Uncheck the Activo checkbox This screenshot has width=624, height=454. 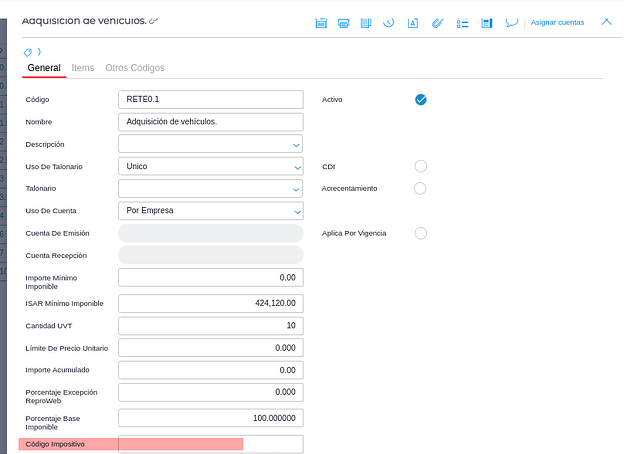click(x=420, y=99)
